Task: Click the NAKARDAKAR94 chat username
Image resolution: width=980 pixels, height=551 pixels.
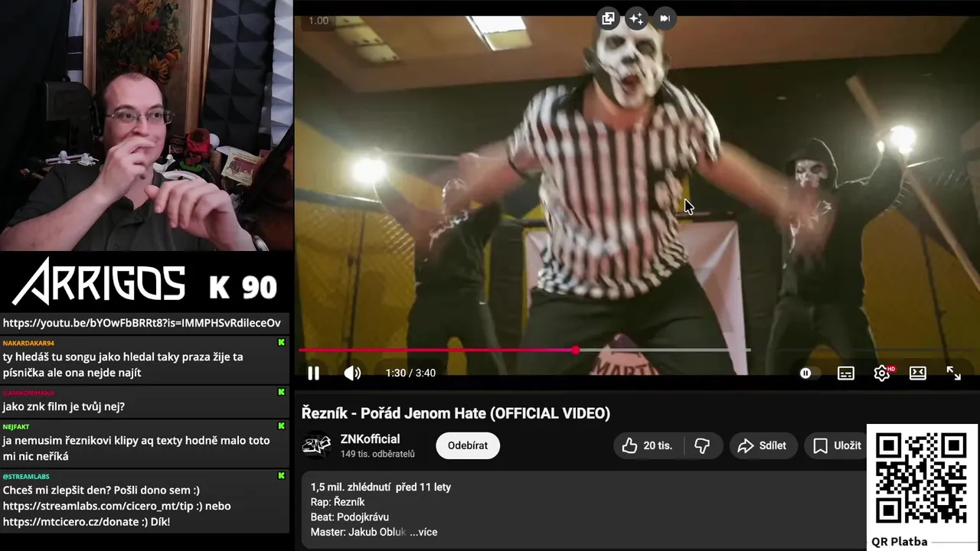Action: click(x=28, y=343)
